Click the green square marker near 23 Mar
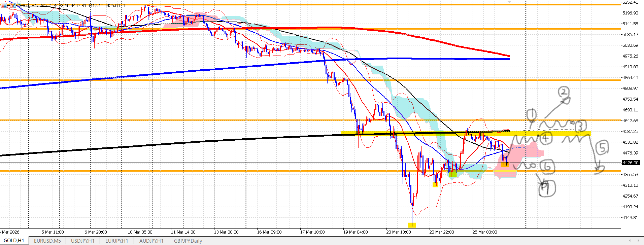Screen dimensions: 644x245 point(453,174)
